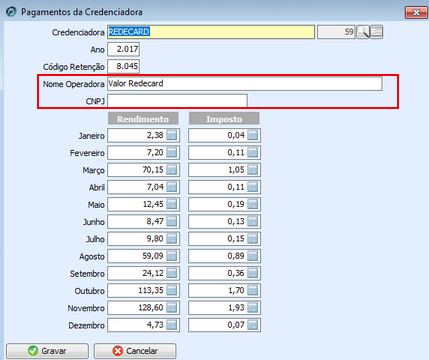
Task: Open calculator for Março Imposto
Action: coord(253,170)
